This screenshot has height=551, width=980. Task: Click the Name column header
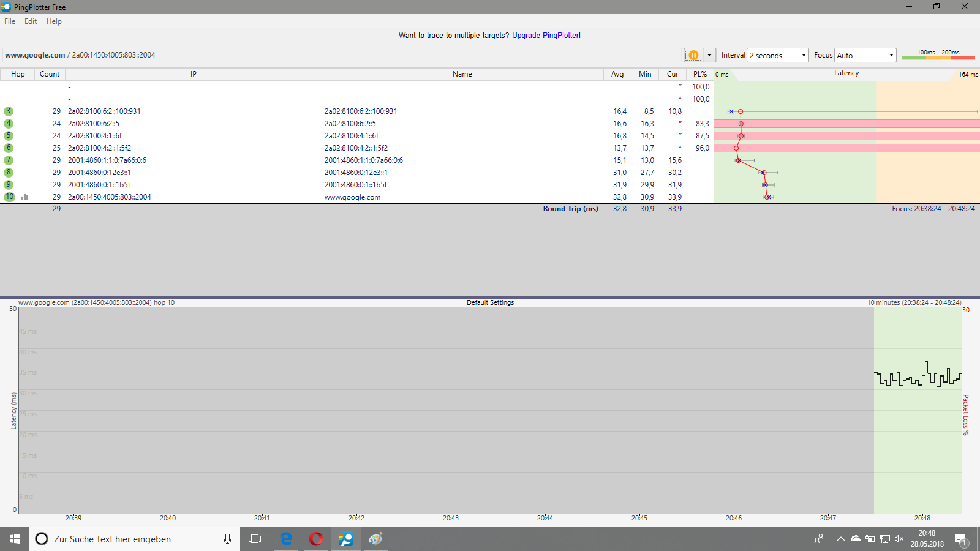462,74
